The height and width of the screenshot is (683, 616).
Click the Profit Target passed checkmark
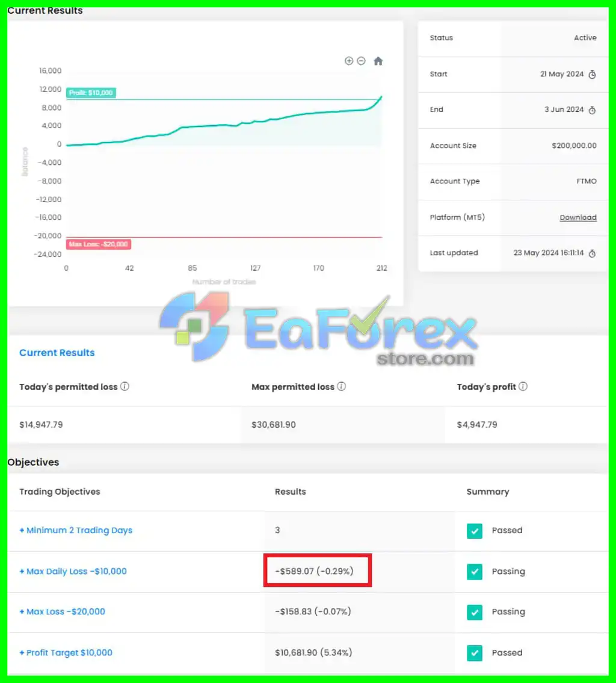point(474,653)
